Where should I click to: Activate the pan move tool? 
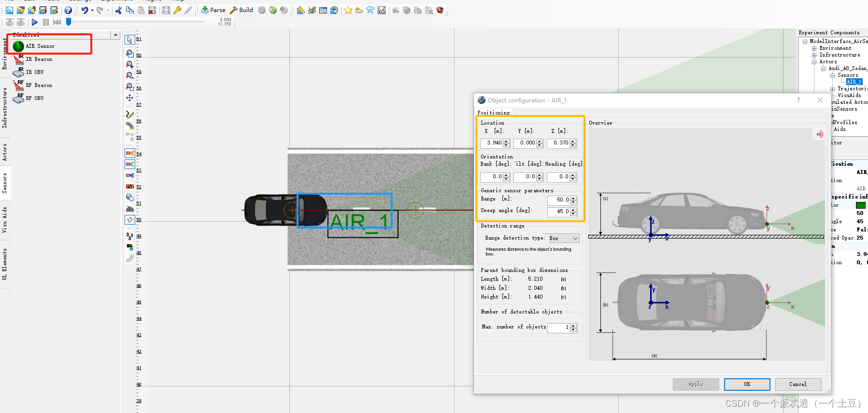pos(129,98)
